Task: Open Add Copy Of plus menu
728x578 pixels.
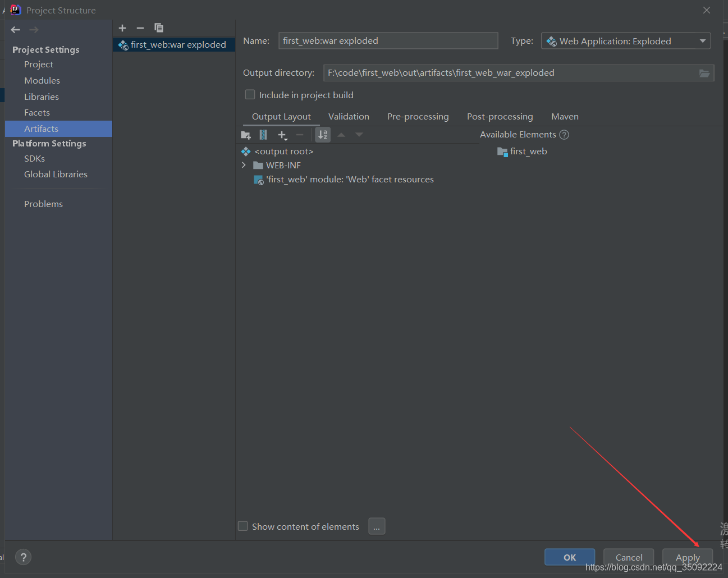Action: coord(282,135)
